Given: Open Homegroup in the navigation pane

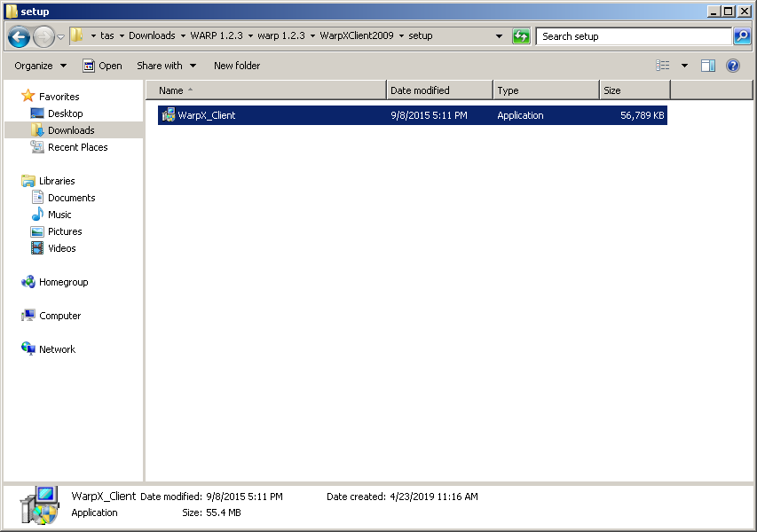Looking at the screenshot, I should coord(63,282).
